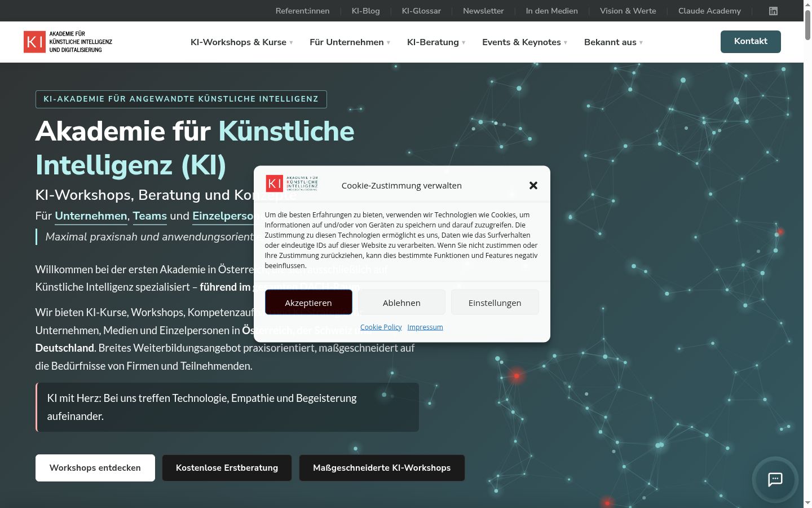Open the chat widget bubble icon
Image resolution: width=812 pixels, height=508 pixels.
click(775, 480)
